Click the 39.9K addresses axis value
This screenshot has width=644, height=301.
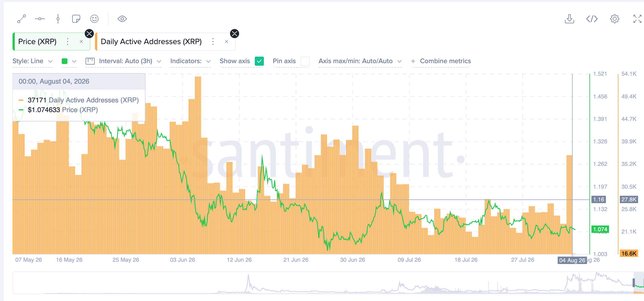click(629, 142)
